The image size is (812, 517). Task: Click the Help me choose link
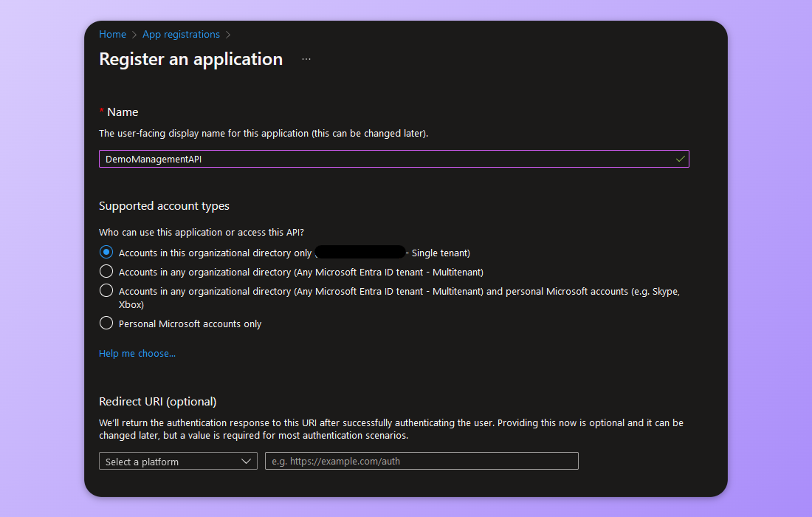point(137,353)
